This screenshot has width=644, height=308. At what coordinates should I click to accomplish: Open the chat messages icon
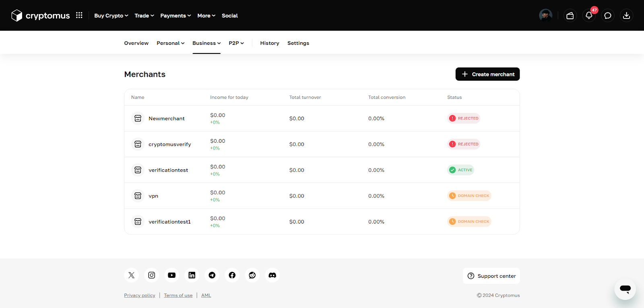pos(608,16)
